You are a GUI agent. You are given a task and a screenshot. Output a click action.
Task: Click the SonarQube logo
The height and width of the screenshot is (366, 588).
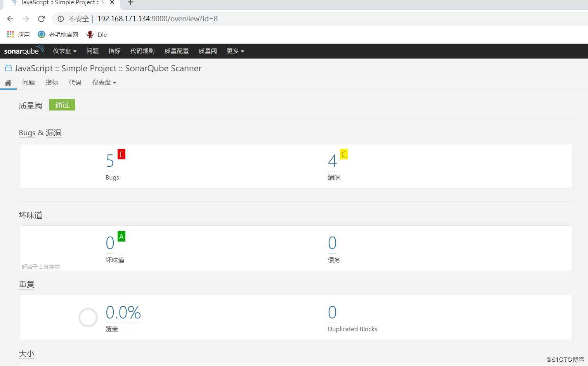[24, 51]
